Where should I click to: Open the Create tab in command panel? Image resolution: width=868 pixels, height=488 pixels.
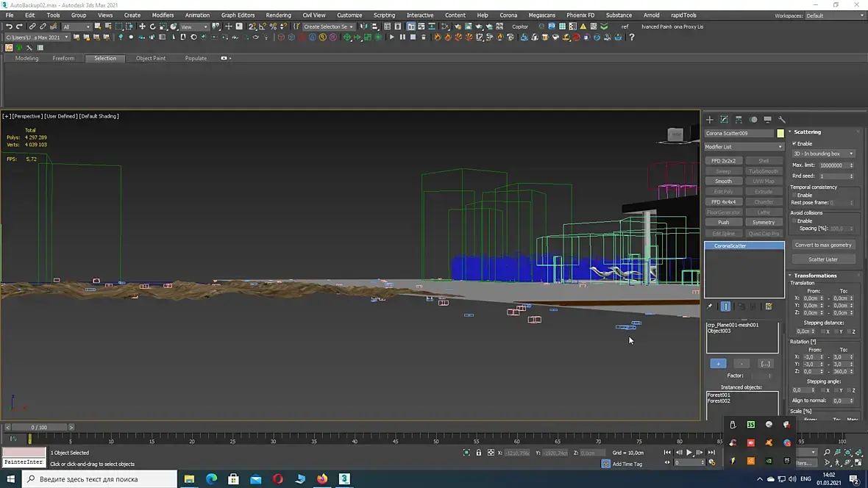(710, 120)
